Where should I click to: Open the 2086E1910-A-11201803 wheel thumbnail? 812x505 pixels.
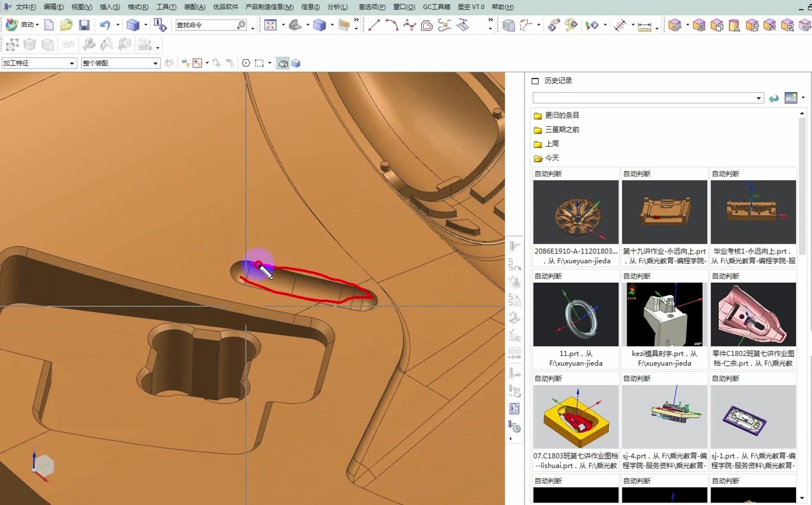click(576, 212)
